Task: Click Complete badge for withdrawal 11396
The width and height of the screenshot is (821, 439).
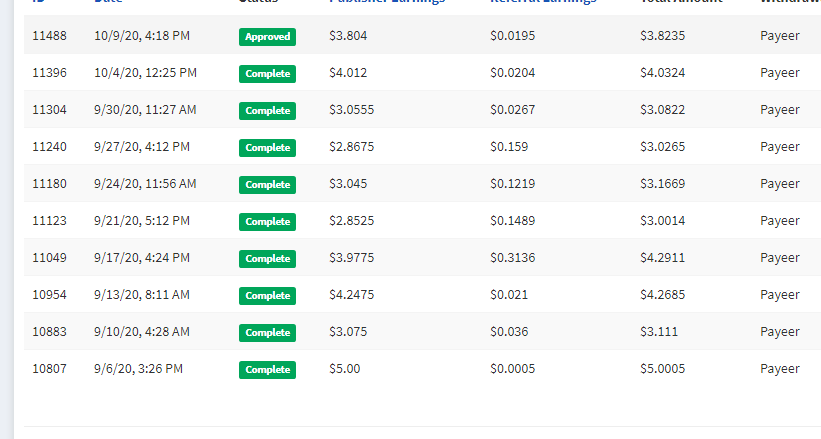Action: pyautogui.click(x=267, y=74)
